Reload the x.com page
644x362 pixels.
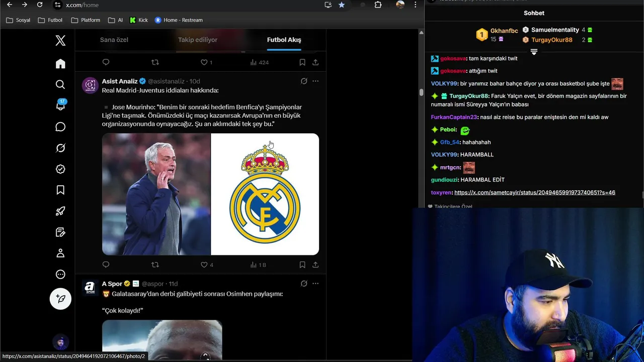click(x=40, y=5)
